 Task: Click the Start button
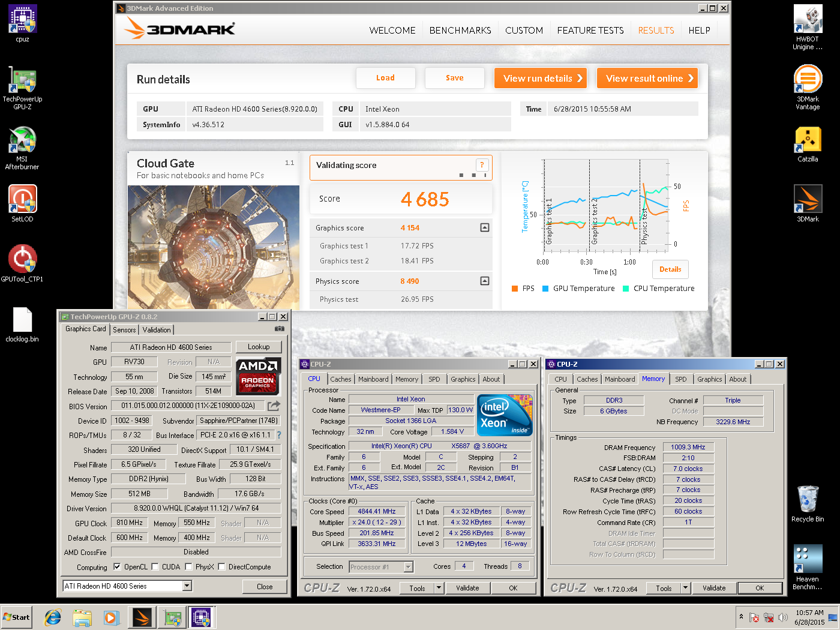(x=16, y=617)
